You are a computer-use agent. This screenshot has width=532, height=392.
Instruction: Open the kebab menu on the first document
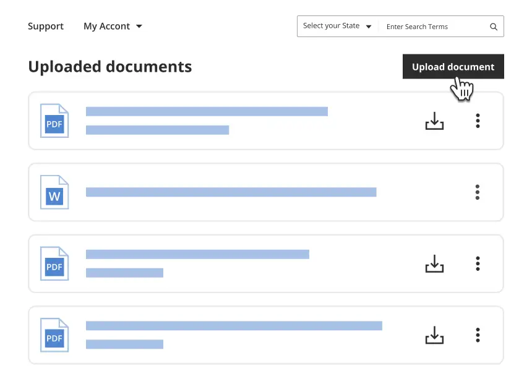[x=478, y=121]
